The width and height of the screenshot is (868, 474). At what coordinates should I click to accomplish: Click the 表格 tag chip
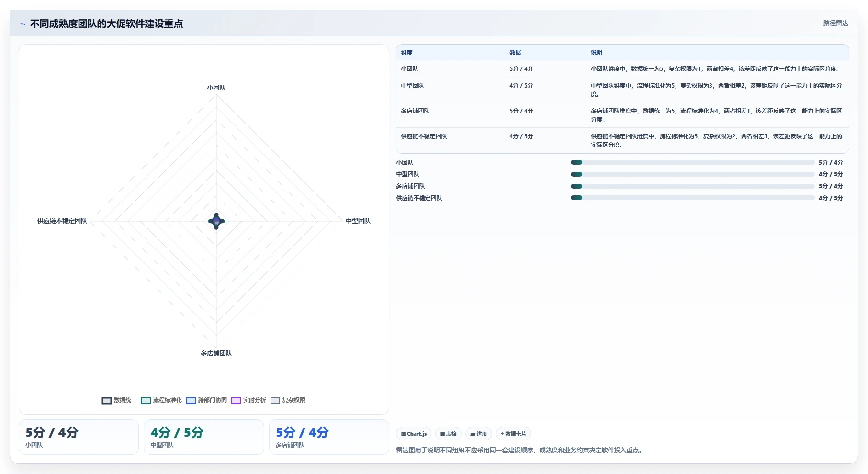(448, 434)
